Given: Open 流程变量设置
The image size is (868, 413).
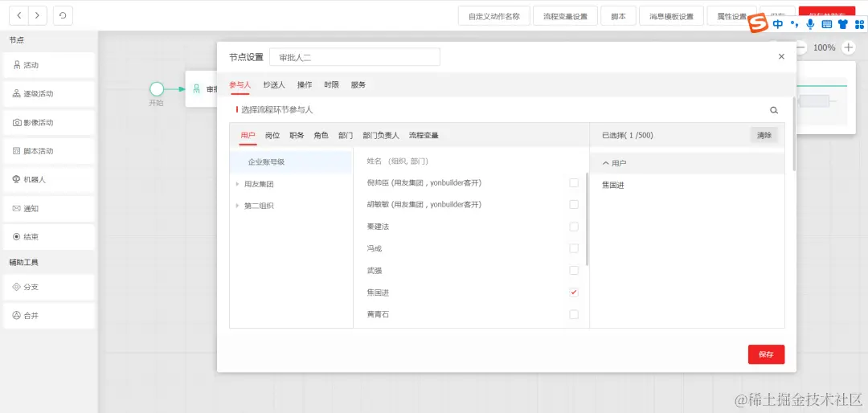Looking at the screenshot, I should click(x=565, y=16).
